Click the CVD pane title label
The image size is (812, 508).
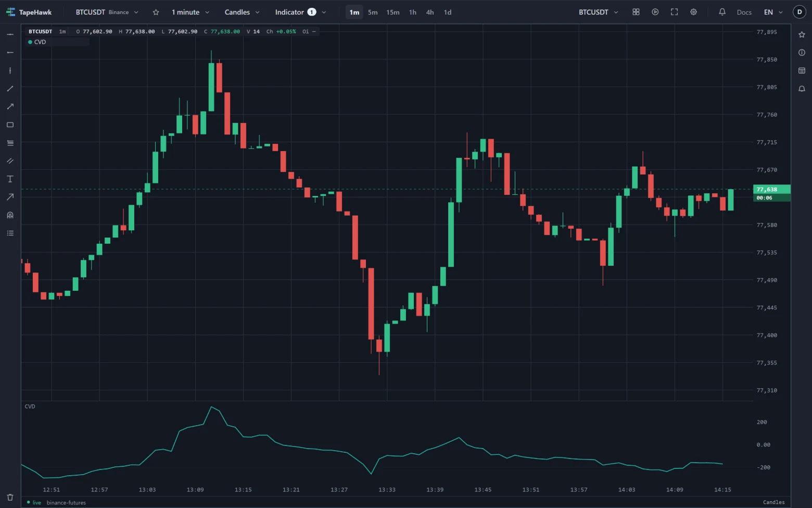[30, 406]
